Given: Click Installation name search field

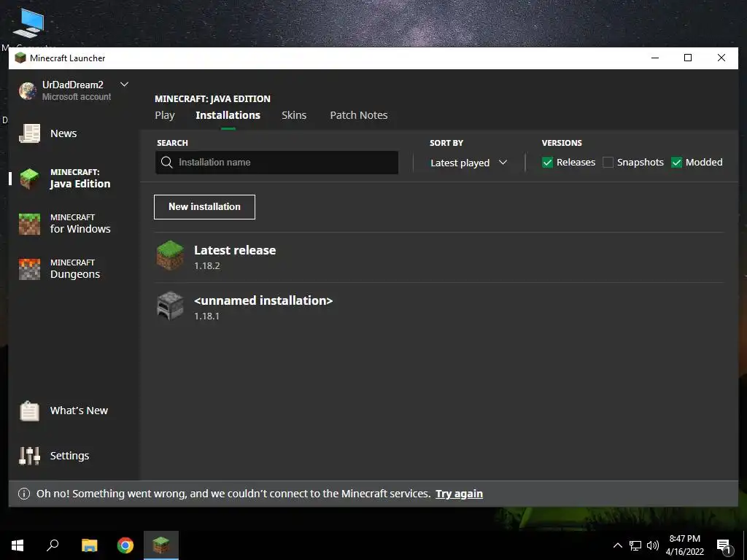Looking at the screenshot, I should coord(276,163).
